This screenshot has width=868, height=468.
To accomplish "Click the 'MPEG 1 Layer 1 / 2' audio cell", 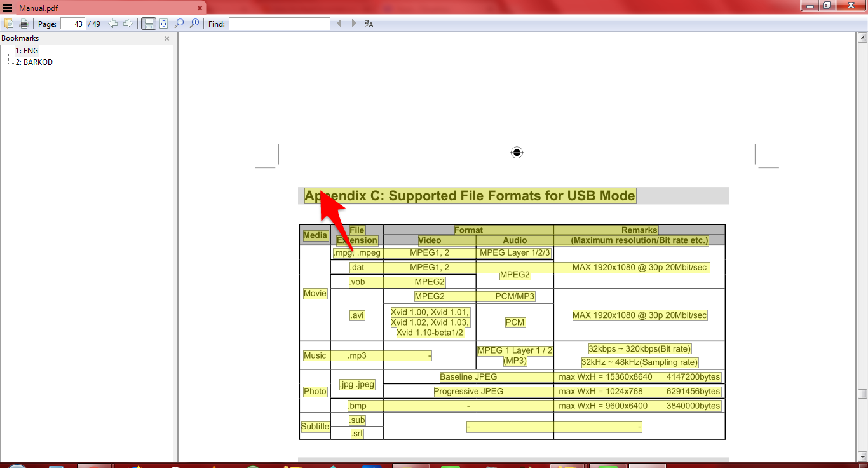I will (515, 350).
